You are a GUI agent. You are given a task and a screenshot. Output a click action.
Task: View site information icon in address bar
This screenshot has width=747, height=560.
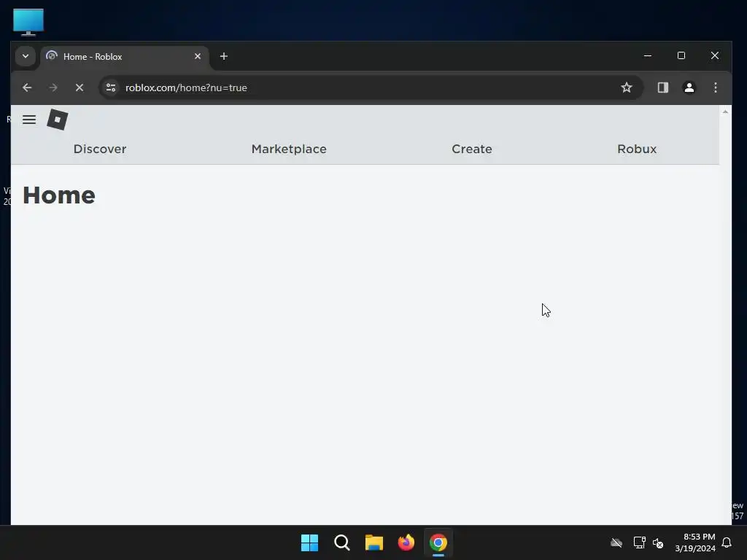click(111, 87)
